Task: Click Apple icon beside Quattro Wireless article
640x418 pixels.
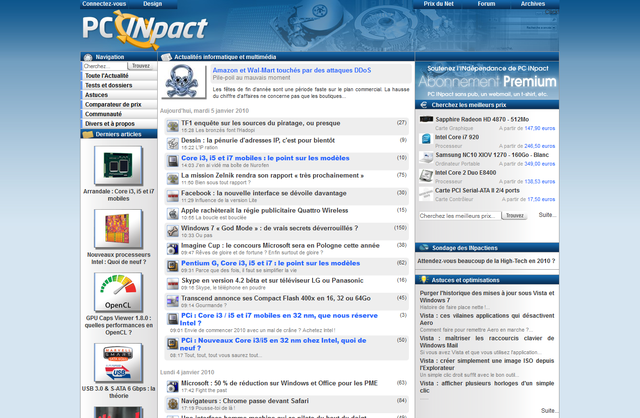Action: (173, 213)
